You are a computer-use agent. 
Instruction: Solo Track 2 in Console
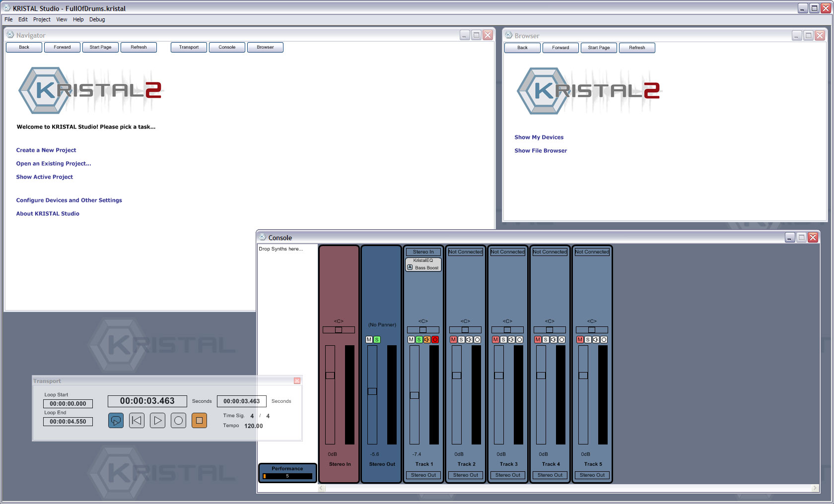[x=461, y=340]
